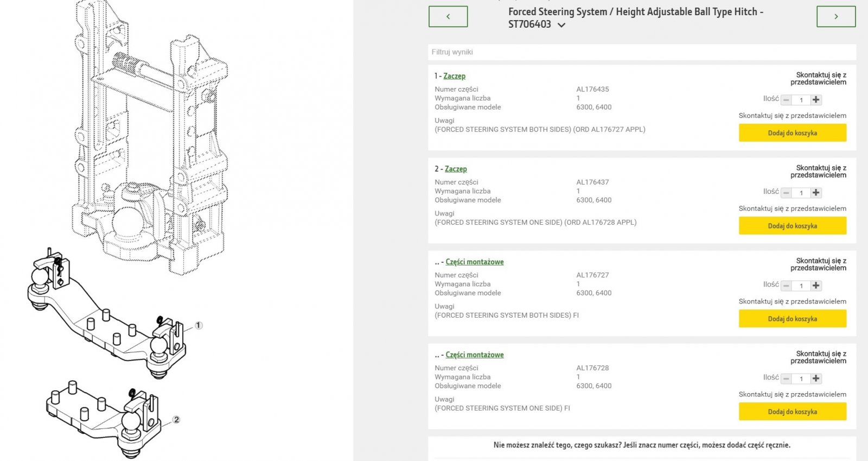Go to the next parts section arrow
The image size is (868, 461).
835,17
